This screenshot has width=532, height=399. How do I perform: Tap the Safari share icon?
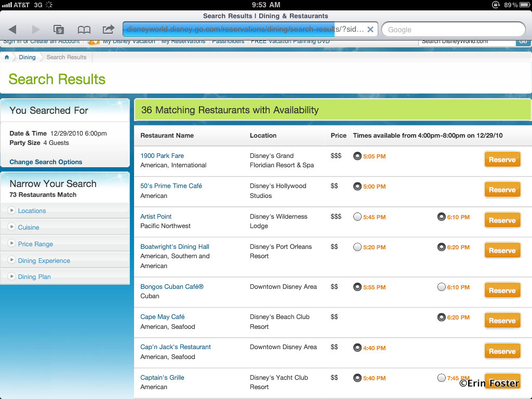click(108, 30)
